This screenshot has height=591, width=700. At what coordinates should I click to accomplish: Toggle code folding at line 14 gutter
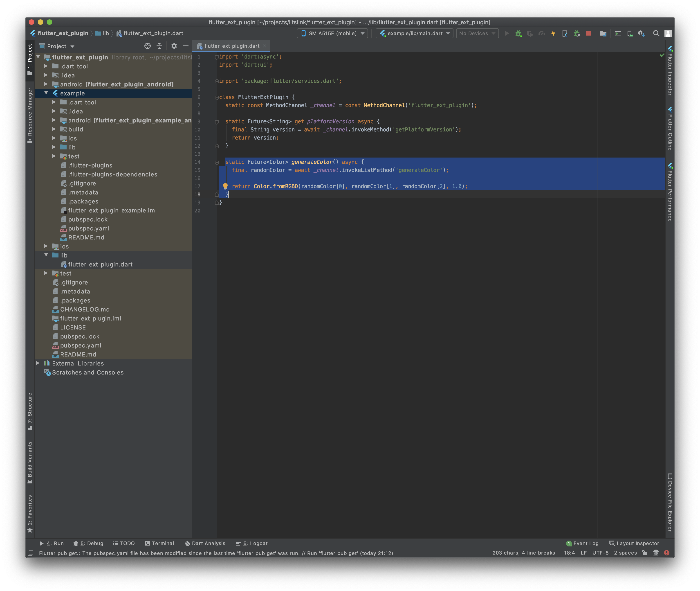point(217,162)
